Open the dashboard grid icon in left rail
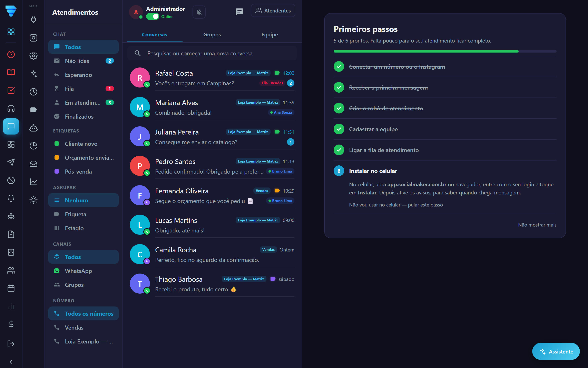The image size is (588, 368). point(11,32)
